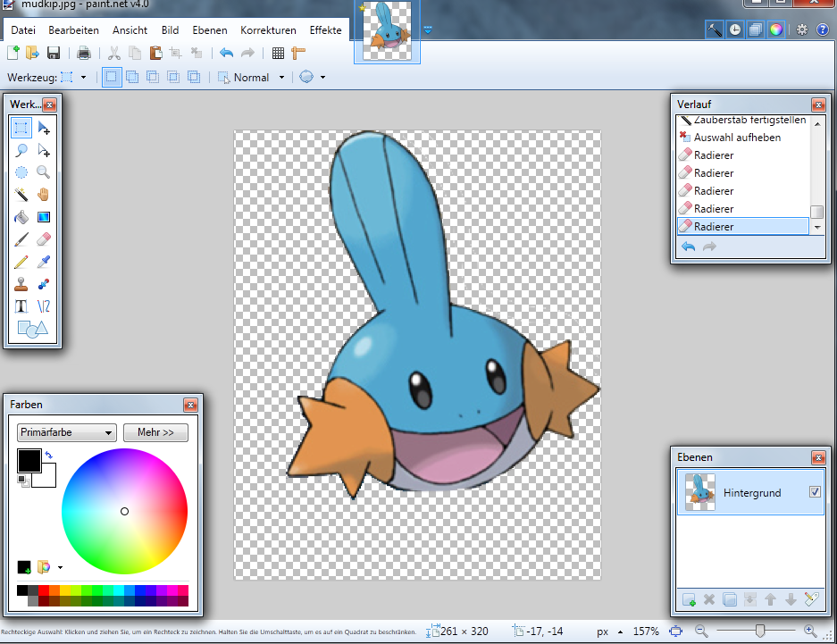
Task: Select the Pencil tool
Action: [21, 262]
